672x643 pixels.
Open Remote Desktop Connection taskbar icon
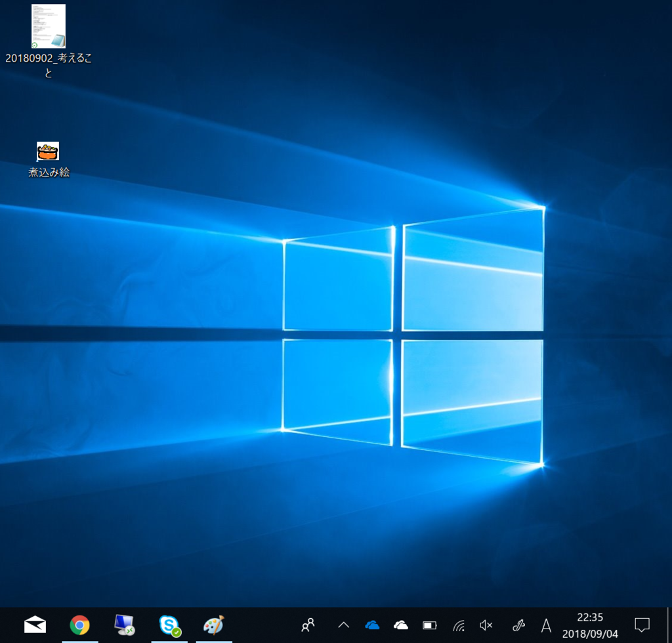(x=124, y=625)
